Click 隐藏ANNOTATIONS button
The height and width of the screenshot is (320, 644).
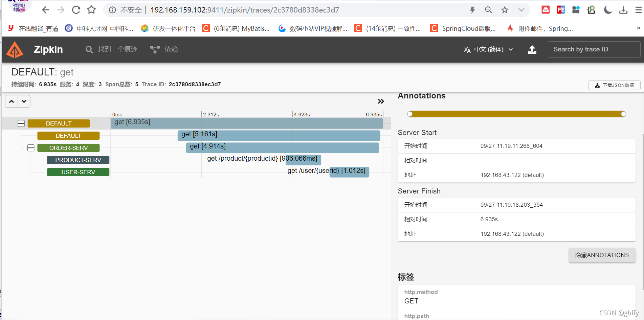(x=602, y=255)
